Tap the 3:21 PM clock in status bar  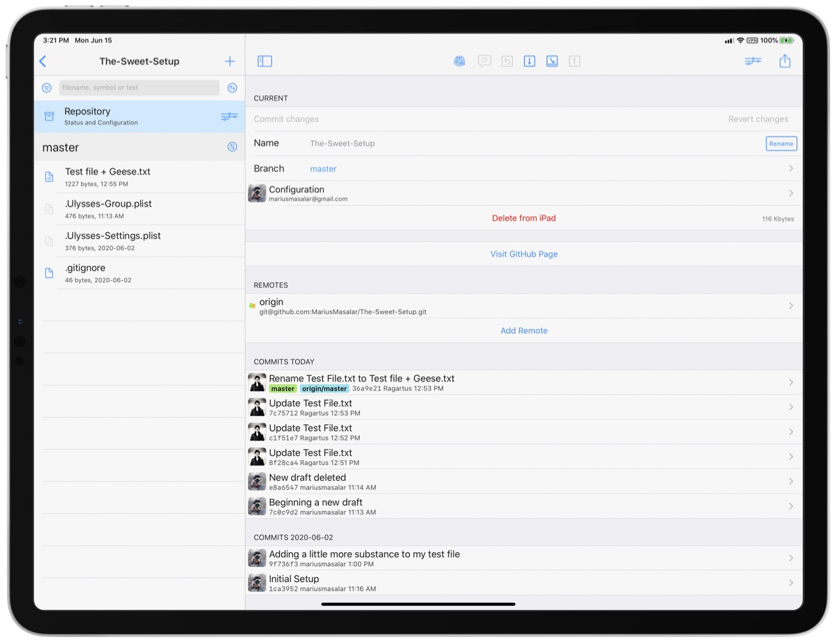click(x=55, y=40)
